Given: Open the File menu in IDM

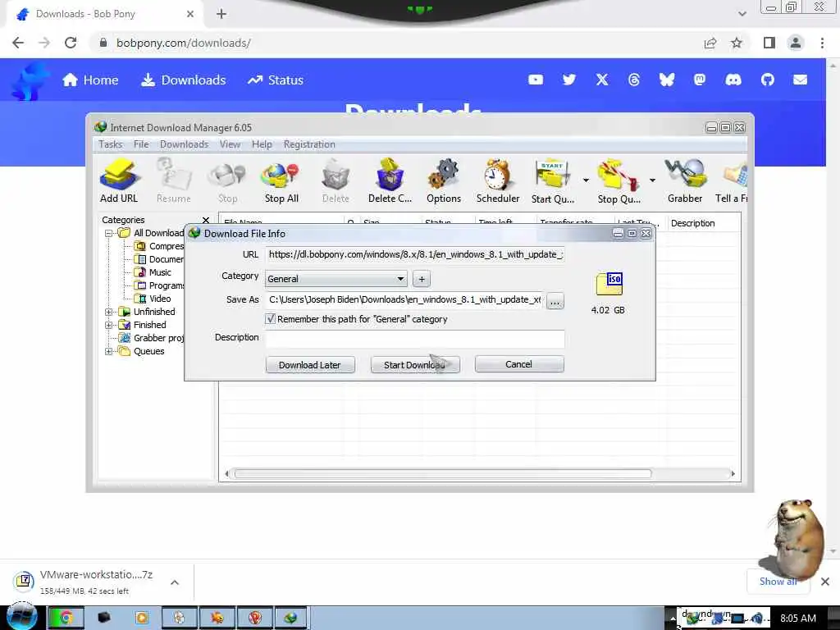Looking at the screenshot, I should point(141,144).
